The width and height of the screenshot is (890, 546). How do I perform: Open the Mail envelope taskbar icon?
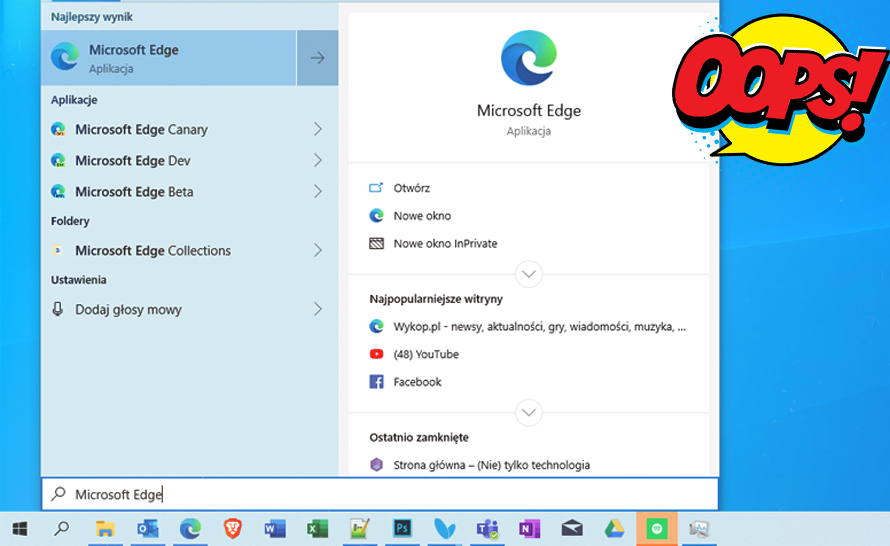[x=572, y=529]
